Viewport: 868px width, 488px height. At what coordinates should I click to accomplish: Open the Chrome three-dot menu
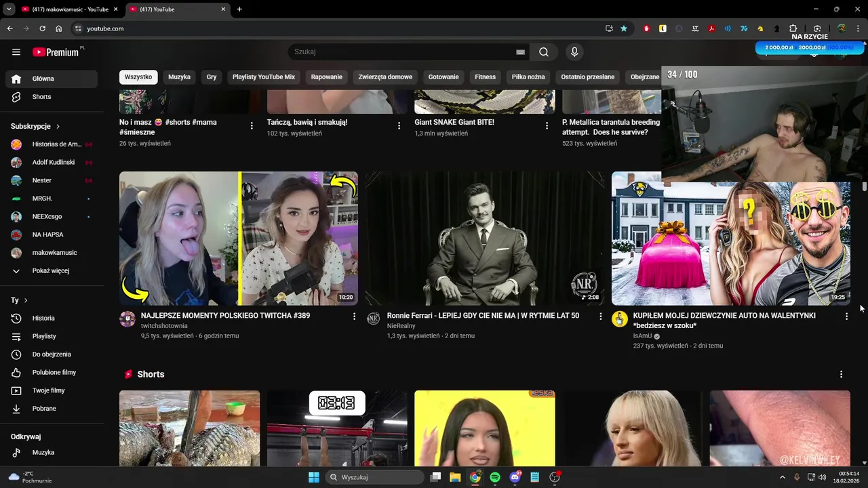coord(858,28)
